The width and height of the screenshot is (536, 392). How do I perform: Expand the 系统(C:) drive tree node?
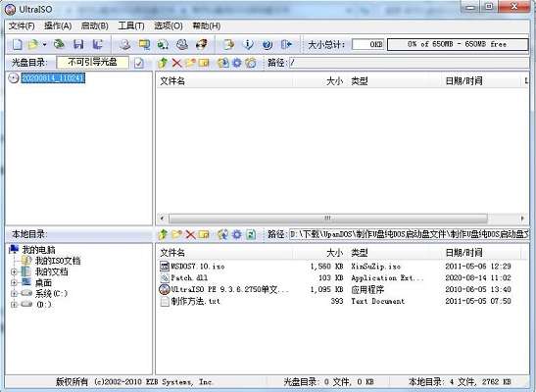tap(14, 294)
